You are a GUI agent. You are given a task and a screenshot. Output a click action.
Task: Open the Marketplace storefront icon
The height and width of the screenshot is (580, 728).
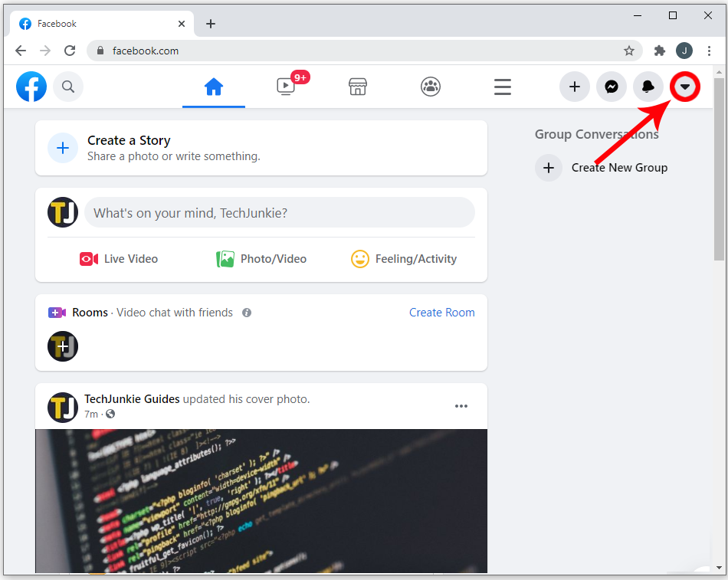358,87
